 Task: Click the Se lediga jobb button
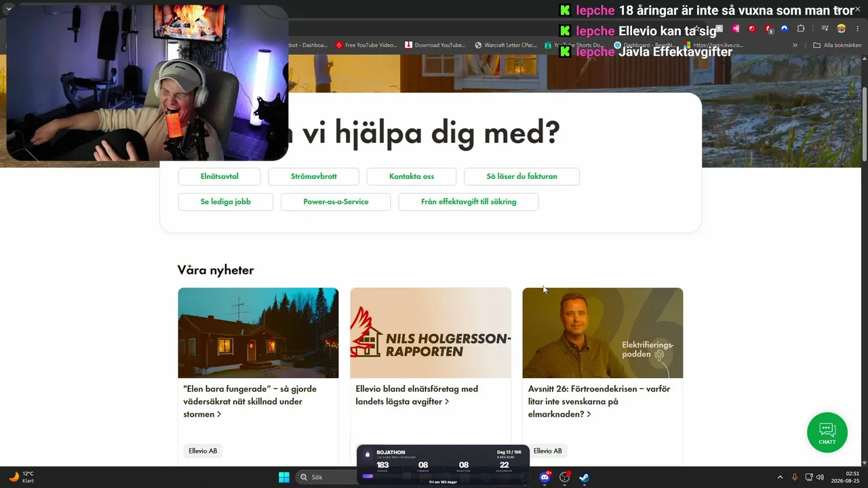226,202
